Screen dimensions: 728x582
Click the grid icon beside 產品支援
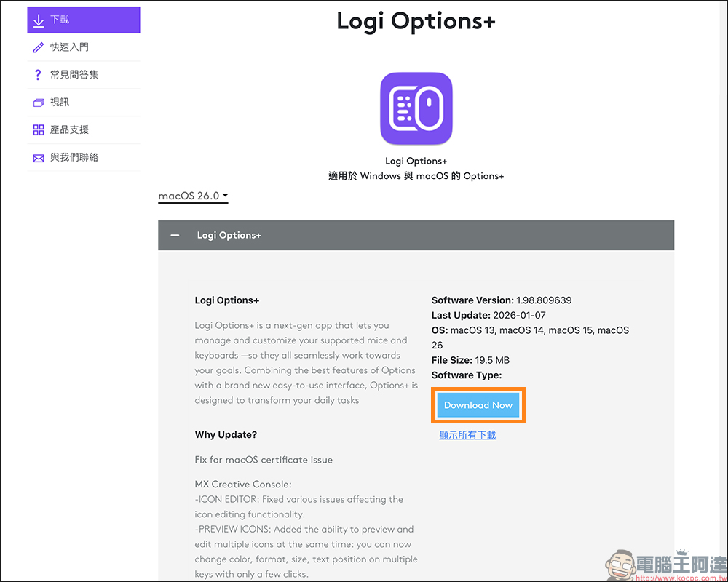tap(38, 129)
